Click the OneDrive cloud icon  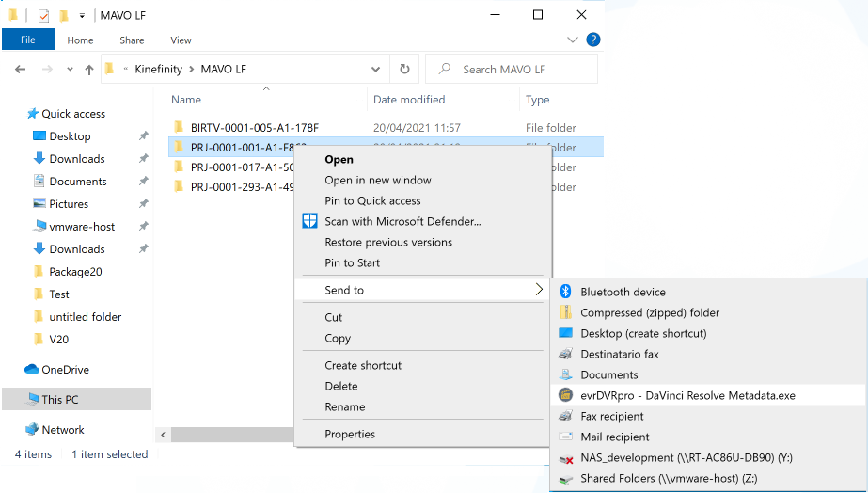pos(32,369)
